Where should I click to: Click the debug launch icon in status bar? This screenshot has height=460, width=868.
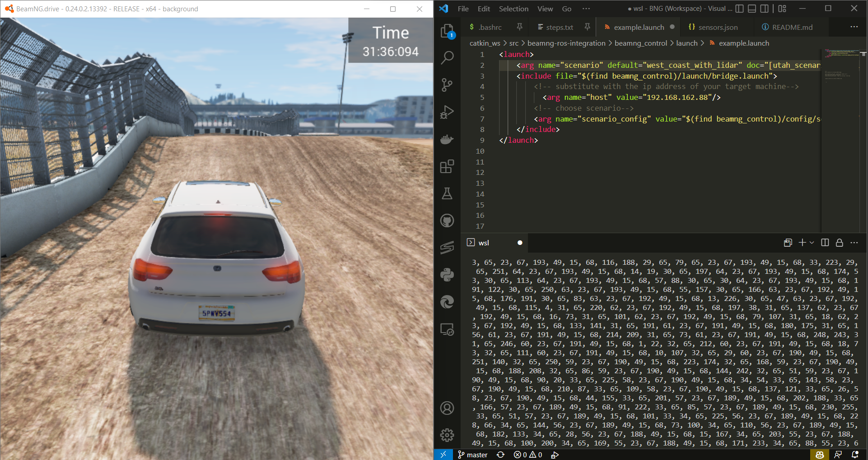[555, 455]
